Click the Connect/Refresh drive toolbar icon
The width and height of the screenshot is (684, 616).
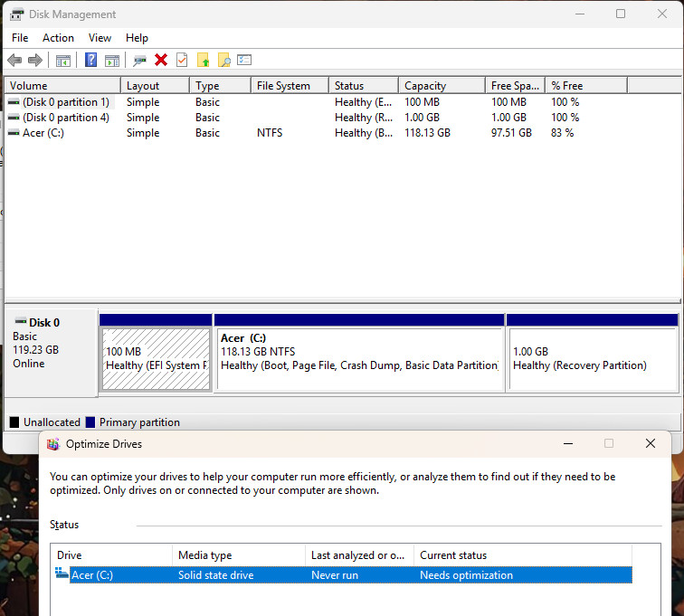click(139, 61)
